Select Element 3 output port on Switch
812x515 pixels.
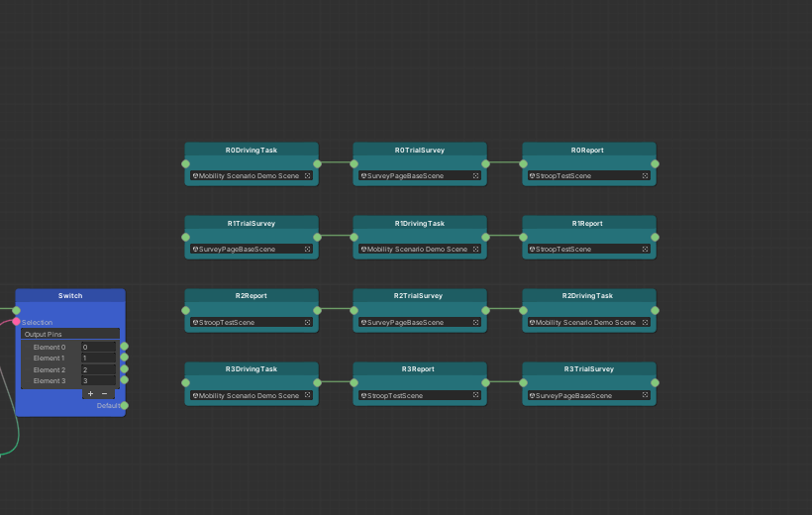tap(125, 380)
